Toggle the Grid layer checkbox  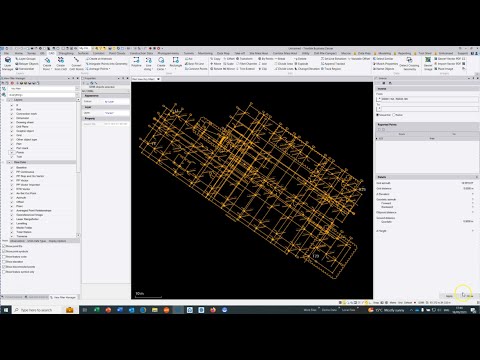[12, 135]
